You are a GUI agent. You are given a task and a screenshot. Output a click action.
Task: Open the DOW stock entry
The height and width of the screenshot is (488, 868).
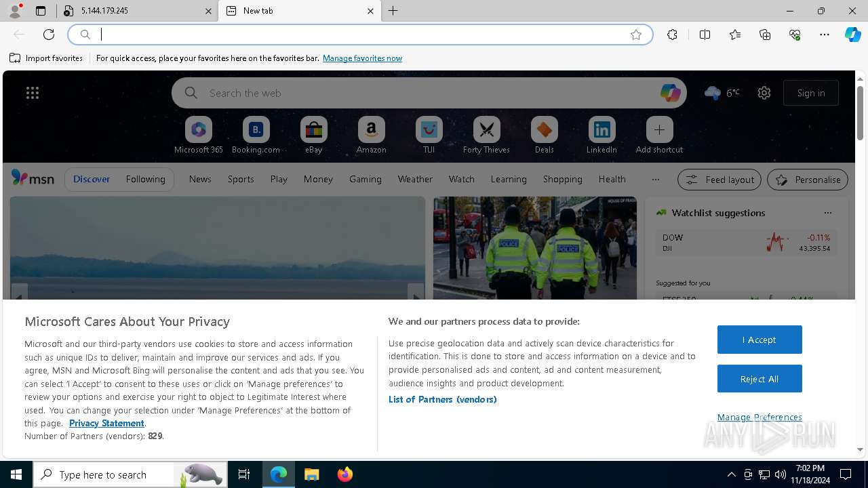(746, 243)
